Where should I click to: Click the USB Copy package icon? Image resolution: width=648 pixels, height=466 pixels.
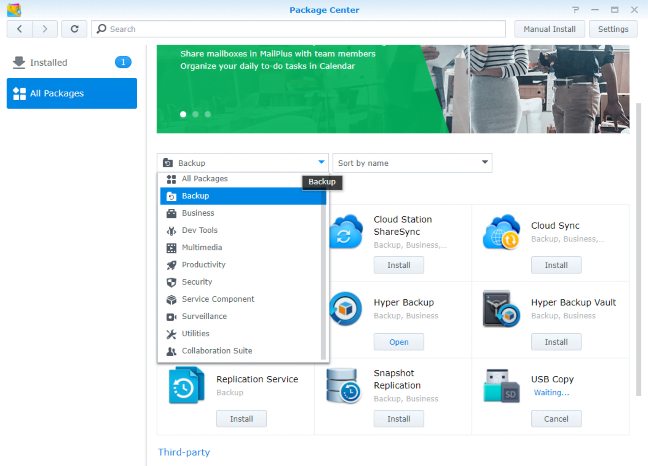[x=500, y=386]
